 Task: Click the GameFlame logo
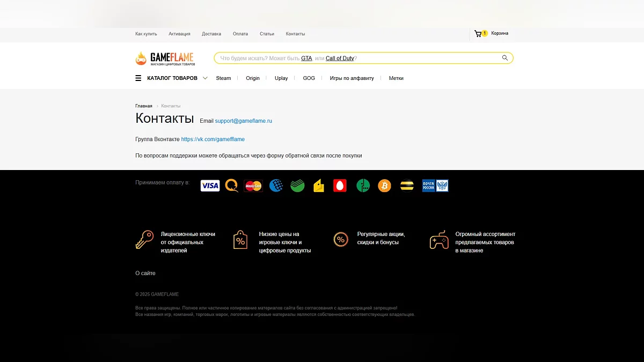point(165,58)
